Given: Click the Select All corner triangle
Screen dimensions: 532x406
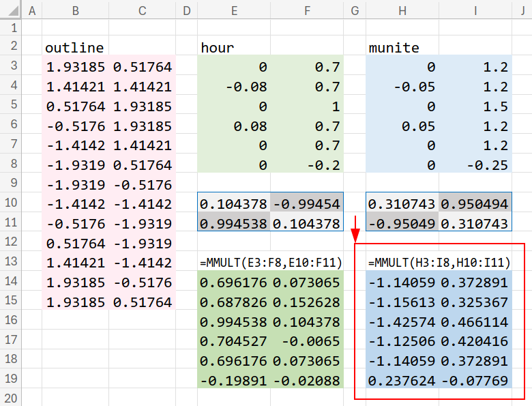Looking at the screenshot, I should (11, 10).
